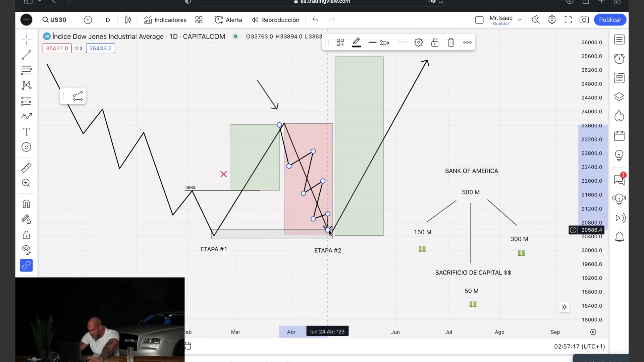Click the Publicar button
This screenshot has height=362, width=644.
[x=610, y=20]
